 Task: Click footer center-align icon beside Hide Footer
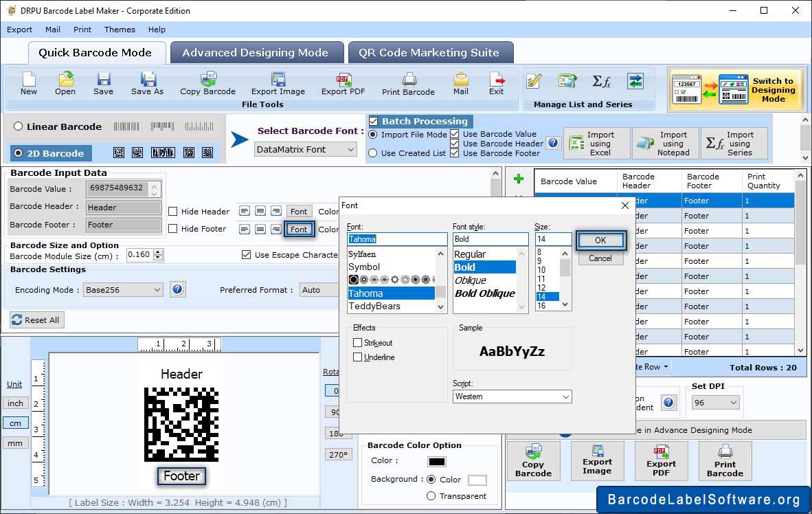(x=260, y=229)
